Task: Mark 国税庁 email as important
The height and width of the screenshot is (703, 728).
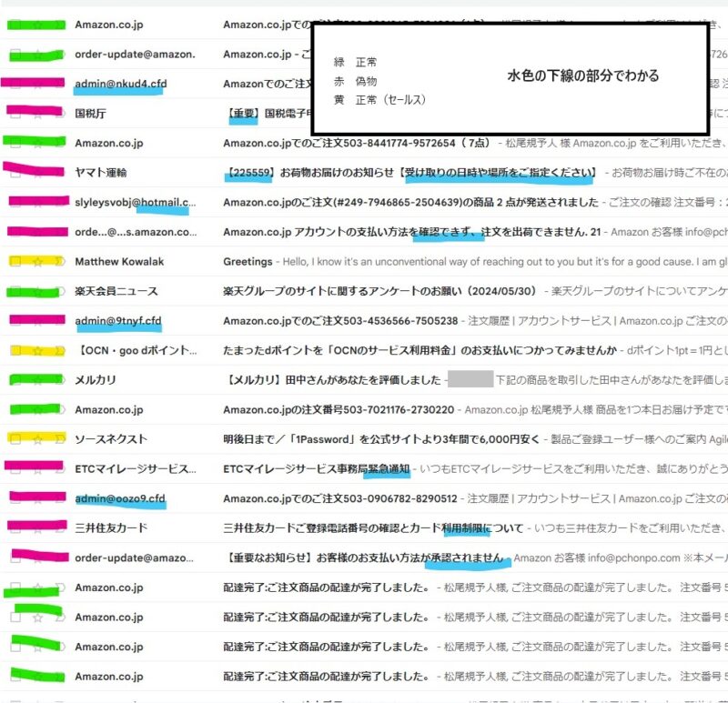Action: tap(60, 113)
